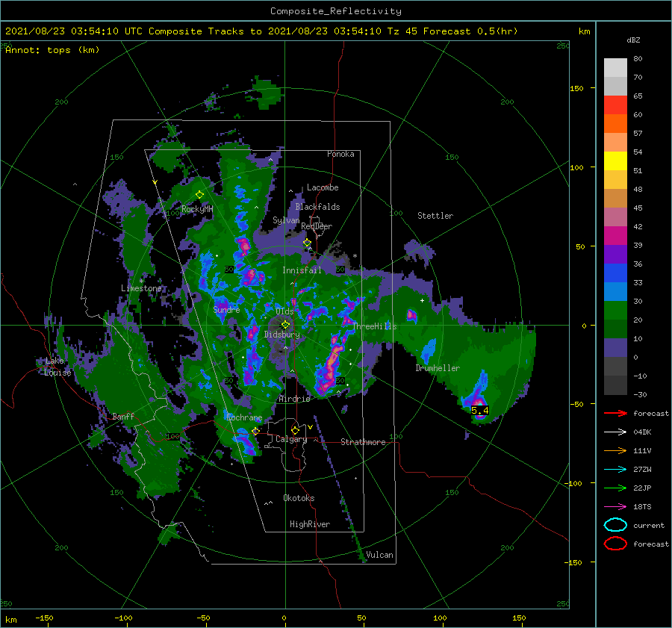Click the red forecast arrow in the legend

point(615,413)
